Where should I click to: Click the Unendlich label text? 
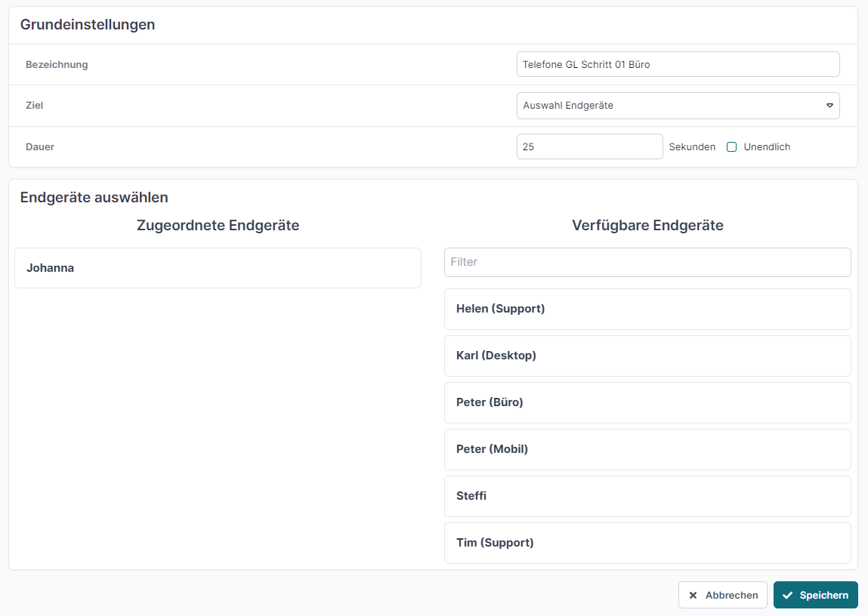coord(767,147)
